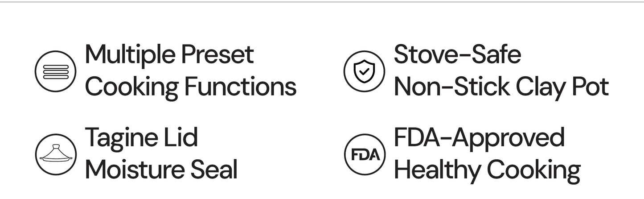Click the word 'Tagine'
This screenshot has width=644, height=199.
118,138
